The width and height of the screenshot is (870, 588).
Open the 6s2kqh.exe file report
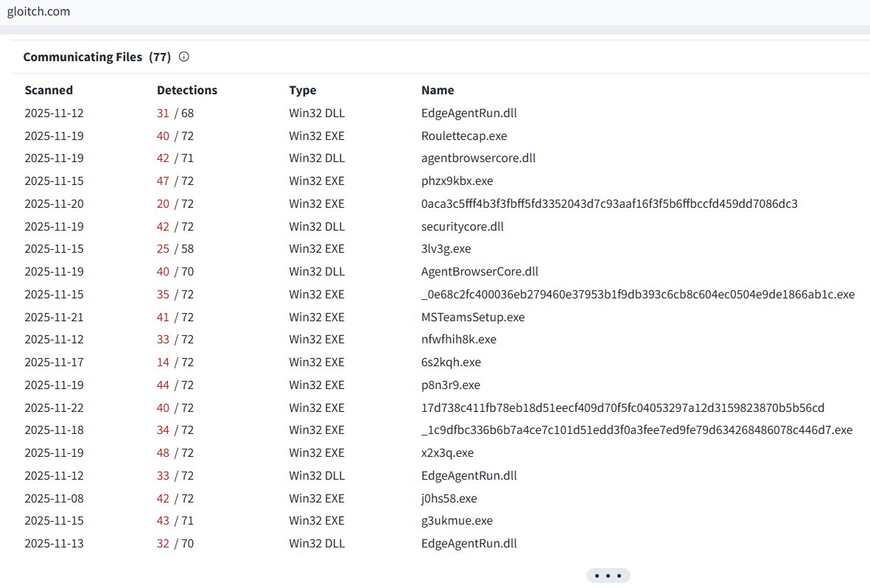click(451, 362)
